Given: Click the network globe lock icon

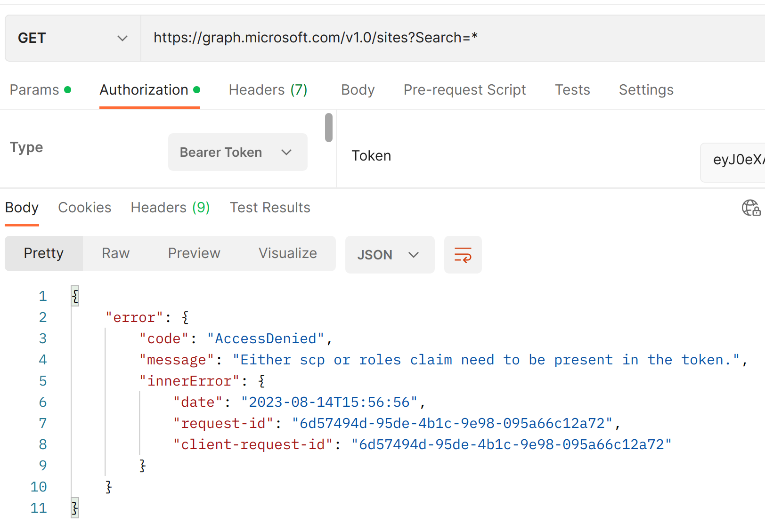Looking at the screenshot, I should click(x=751, y=208).
